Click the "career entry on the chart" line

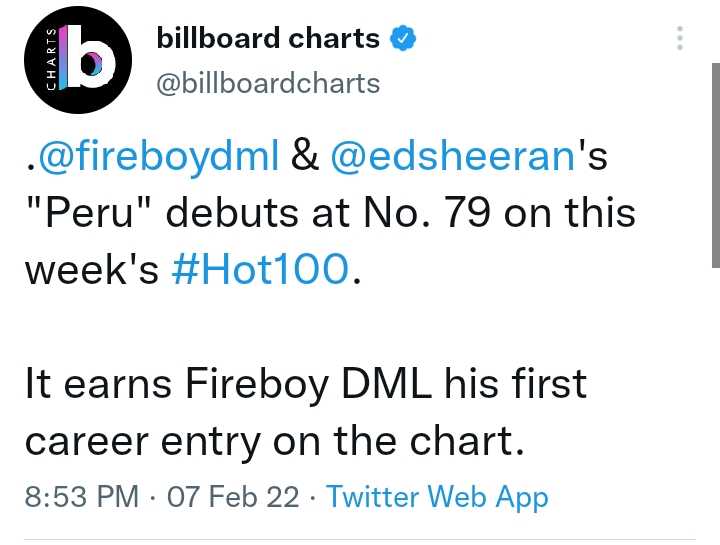(274, 440)
